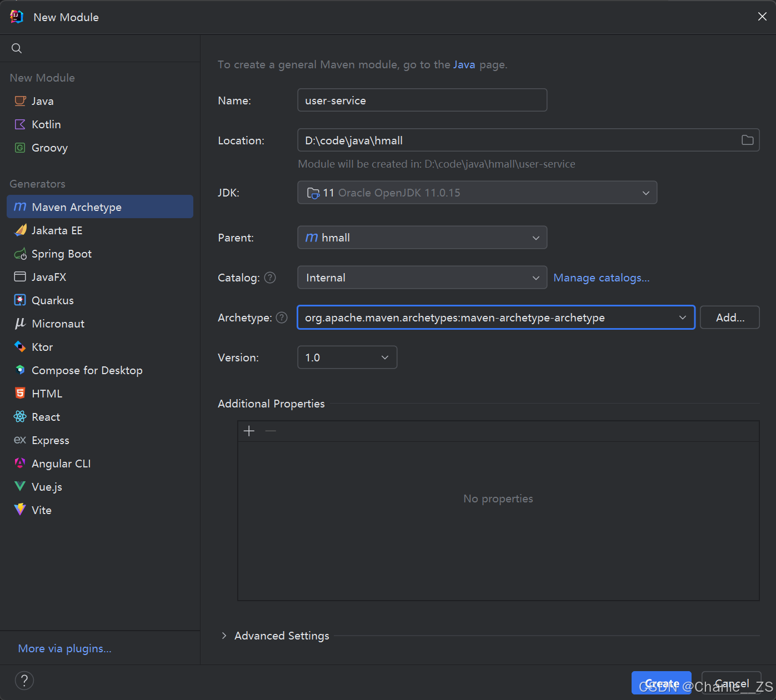776x700 pixels.
Task: Open Manage catalogs link
Action: tap(602, 278)
